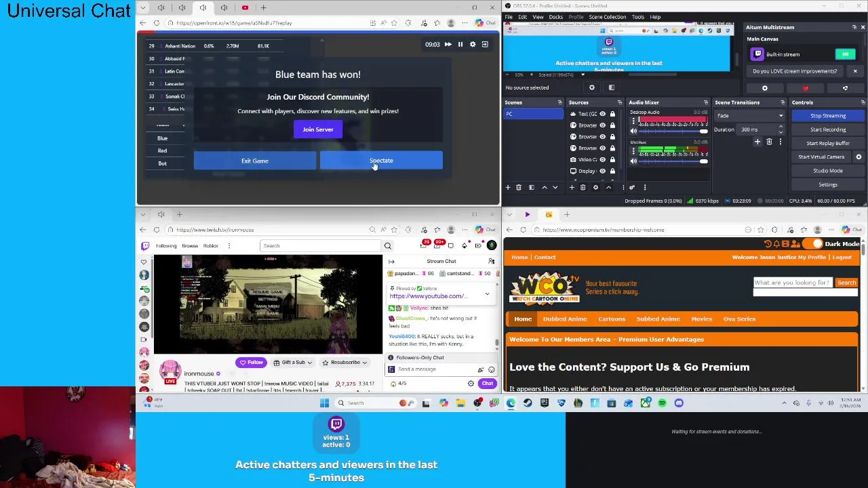Expand the pinned message in Twitch chat

pos(487,294)
